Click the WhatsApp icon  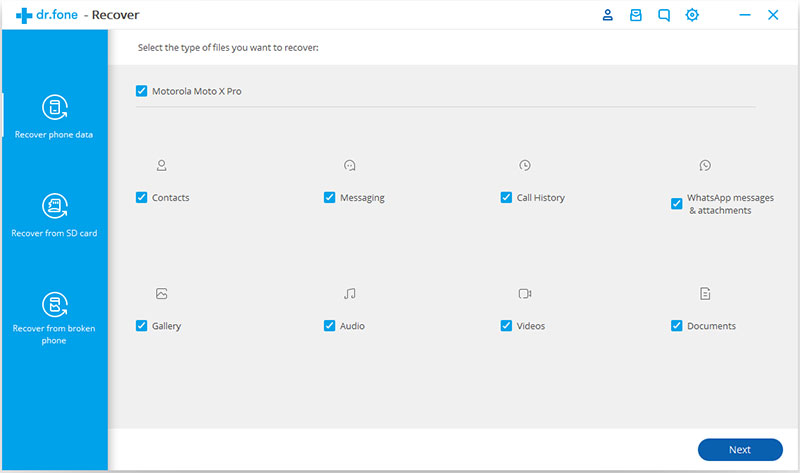click(x=705, y=165)
